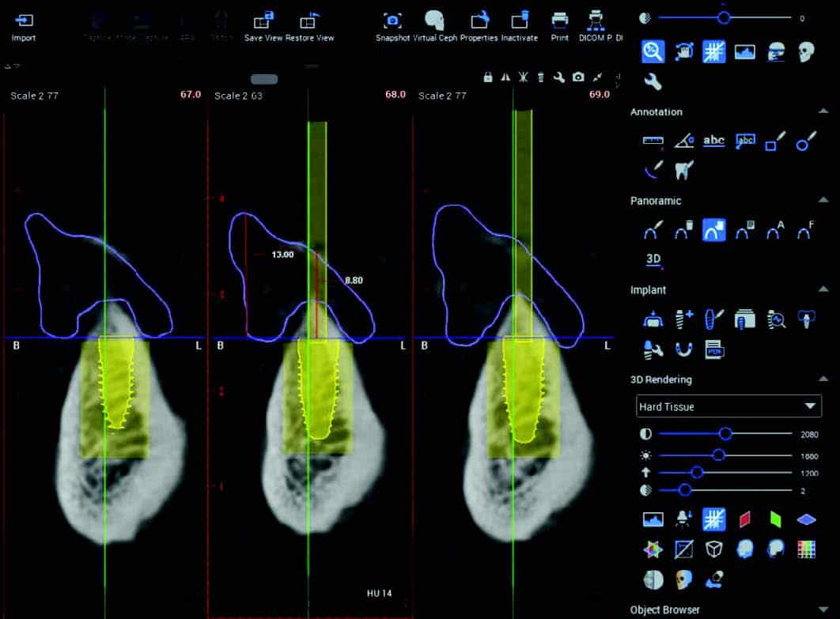Image resolution: width=840 pixels, height=619 pixels.
Task: Collapse the Annotation section
Action: tap(826, 112)
